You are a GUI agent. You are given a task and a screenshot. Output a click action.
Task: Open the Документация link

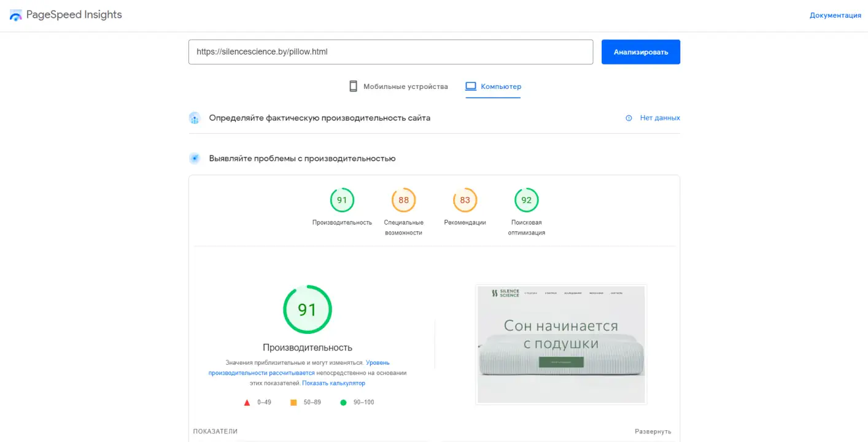[x=835, y=15]
